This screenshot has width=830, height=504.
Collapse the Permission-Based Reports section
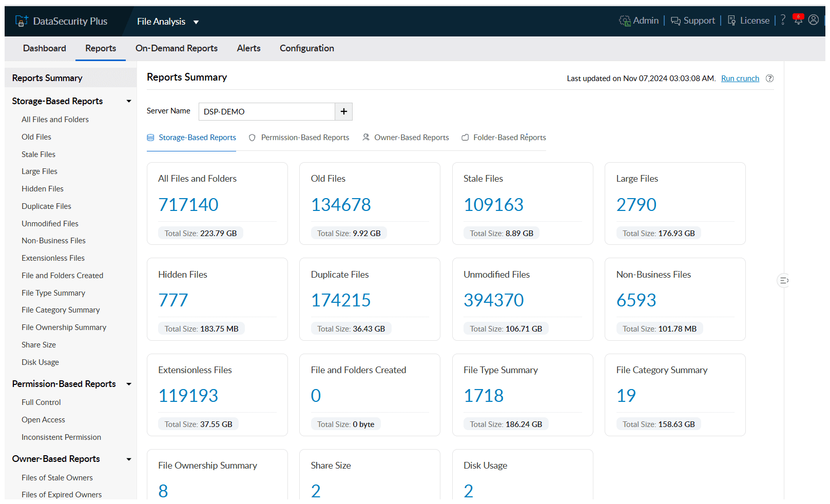(x=129, y=384)
